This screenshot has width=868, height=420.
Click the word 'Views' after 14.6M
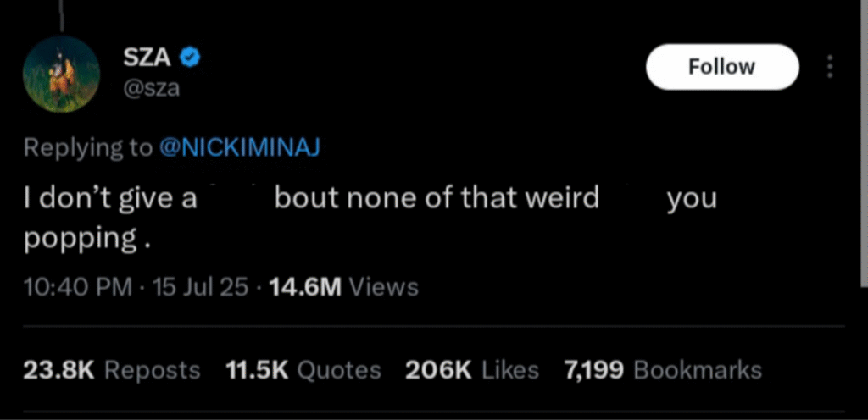(384, 287)
